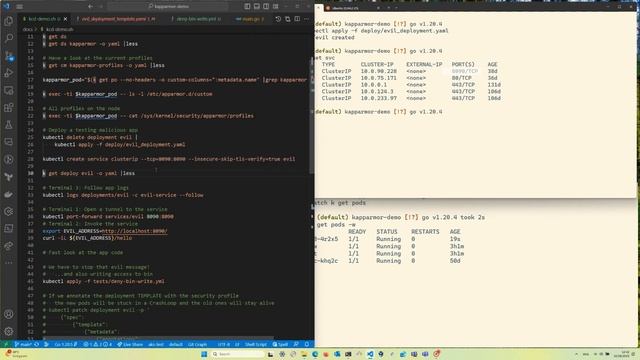Open notifications bell in status bar
This screenshot has width=640, height=360.
point(307,344)
